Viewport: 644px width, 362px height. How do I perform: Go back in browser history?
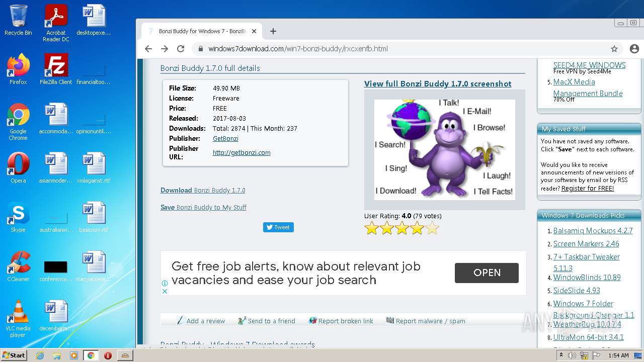point(148,49)
